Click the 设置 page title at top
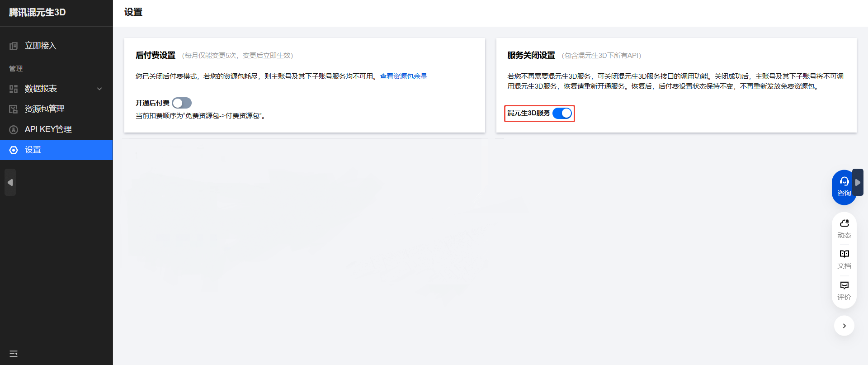The height and width of the screenshot is (365, 868). (x=133, y=12)
